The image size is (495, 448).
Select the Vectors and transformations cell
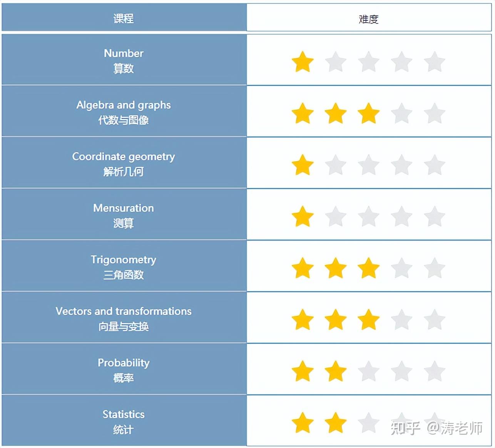click(124, 318)
